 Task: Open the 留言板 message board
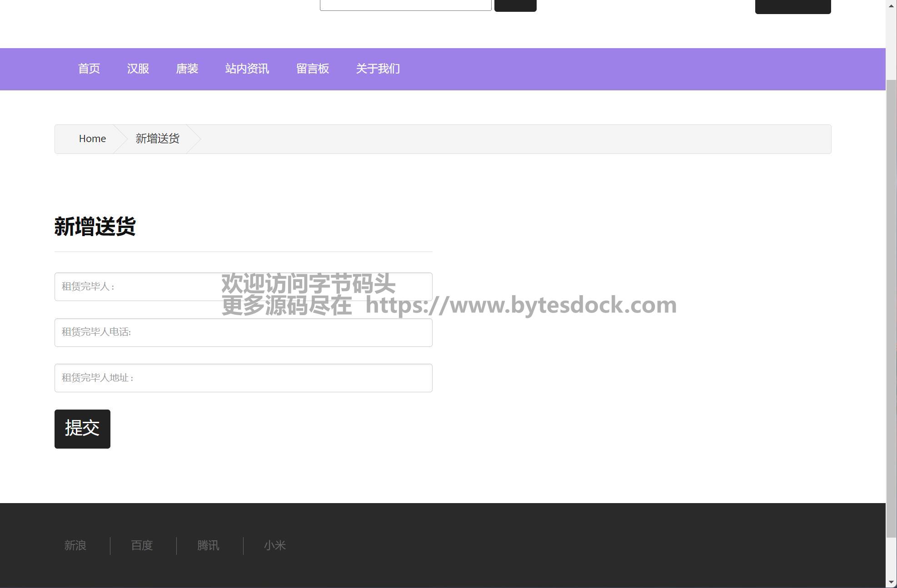pyautogui.click(x=312, y=69)
